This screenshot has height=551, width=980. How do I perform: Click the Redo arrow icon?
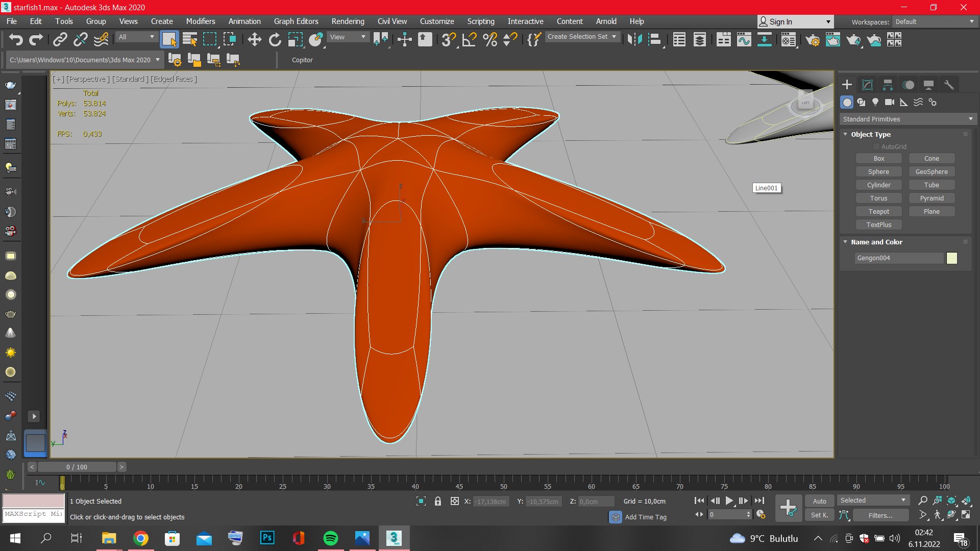[x=36, y=39]
